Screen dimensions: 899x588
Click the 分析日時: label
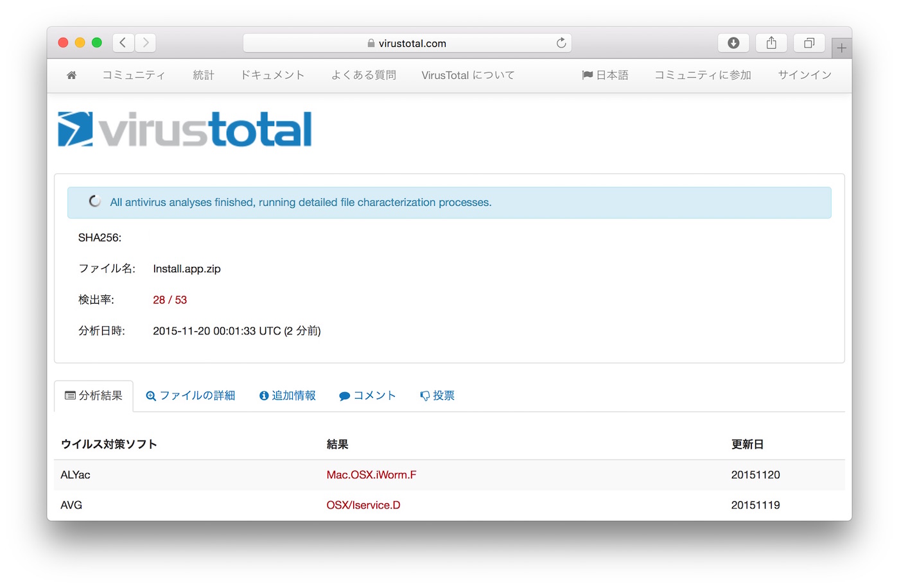[101, 331]
